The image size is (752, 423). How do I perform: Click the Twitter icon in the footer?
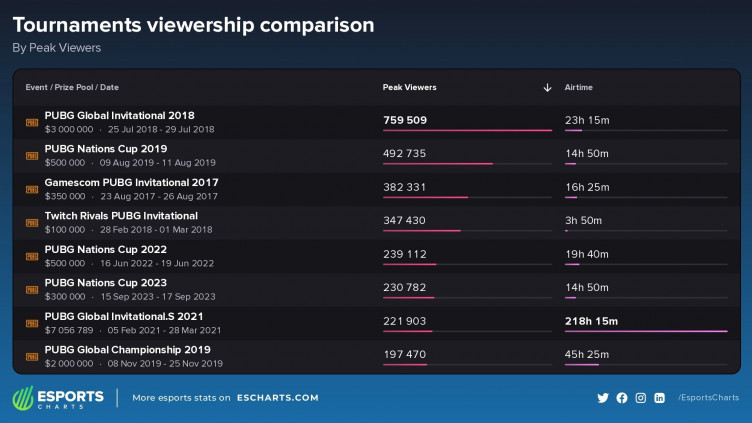pos(603,398)
